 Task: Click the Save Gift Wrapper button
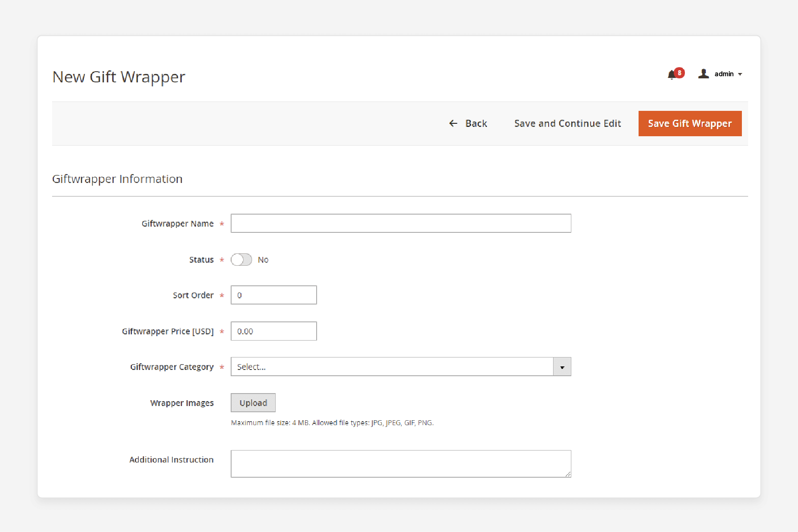690,123
